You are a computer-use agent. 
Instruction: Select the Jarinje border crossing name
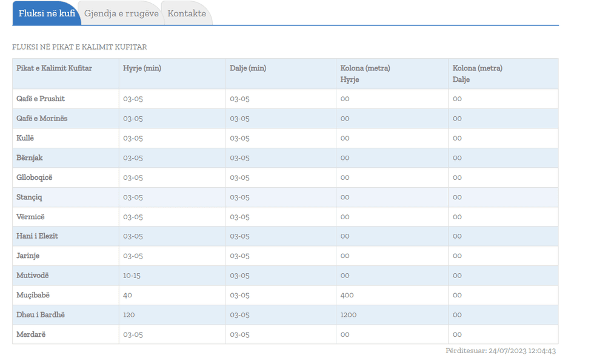click(x=28, y=256)
